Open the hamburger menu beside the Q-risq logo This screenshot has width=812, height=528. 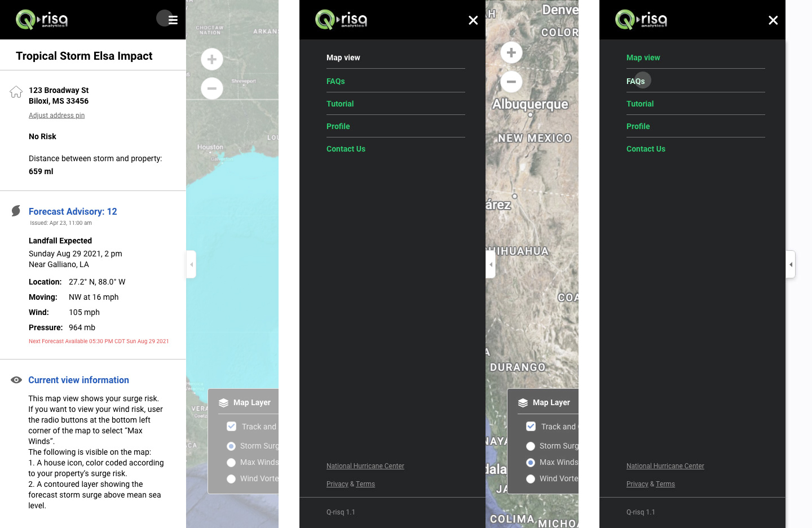point(173,20)
